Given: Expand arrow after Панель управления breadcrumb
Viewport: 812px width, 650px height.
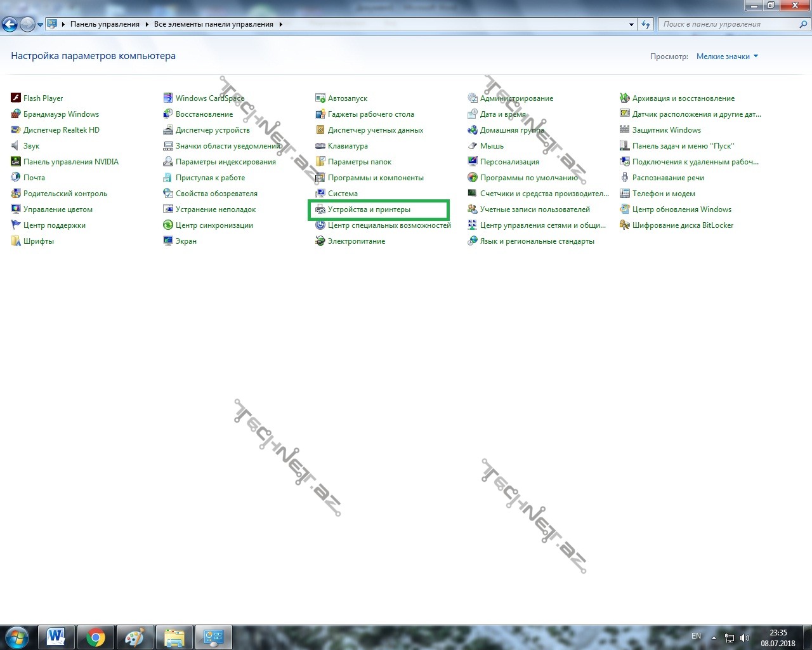Looking at the screenshot, I should (147, 24).
